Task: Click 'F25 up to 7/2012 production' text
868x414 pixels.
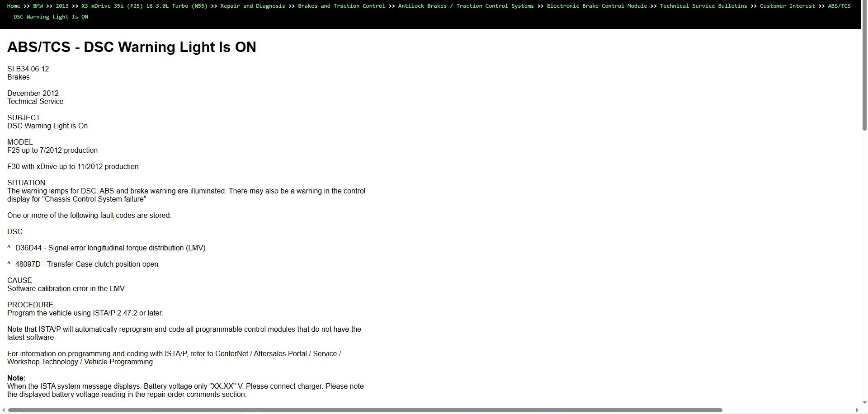Action: click(52, 150)
